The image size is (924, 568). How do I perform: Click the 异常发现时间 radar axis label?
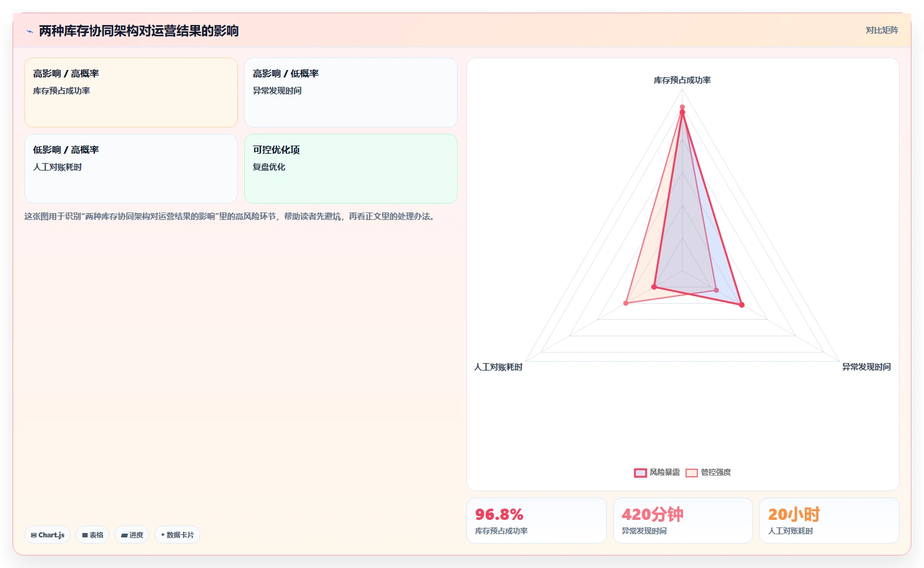coord(866,367)
